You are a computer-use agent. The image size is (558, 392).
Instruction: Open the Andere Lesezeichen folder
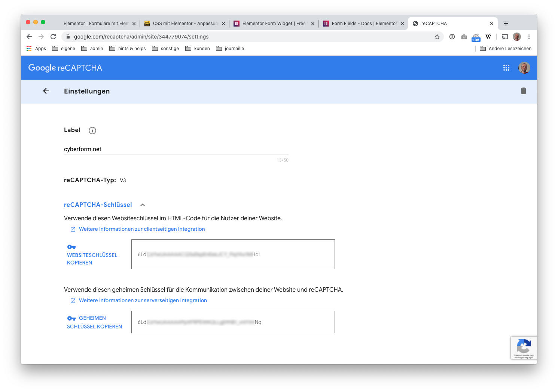pyautogui.click(x=506, y=49)
